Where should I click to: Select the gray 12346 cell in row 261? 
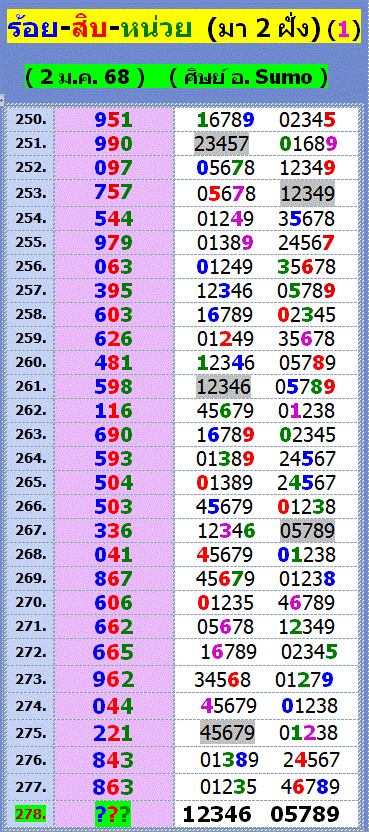click(x=224, y=387)
